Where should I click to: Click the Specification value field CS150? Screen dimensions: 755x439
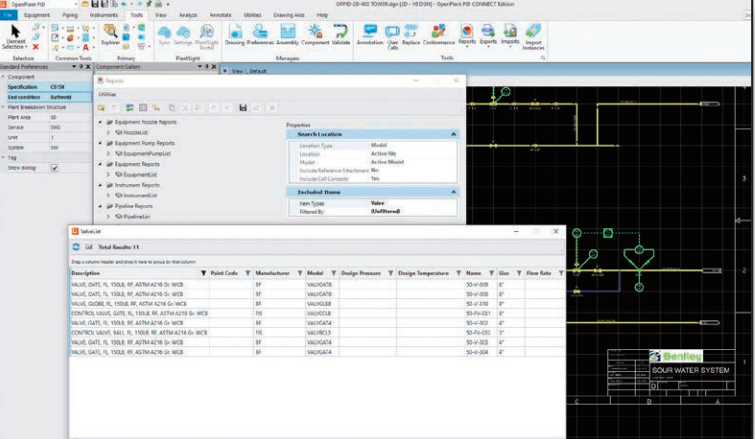pyautogui.click(x=70, y=87)
